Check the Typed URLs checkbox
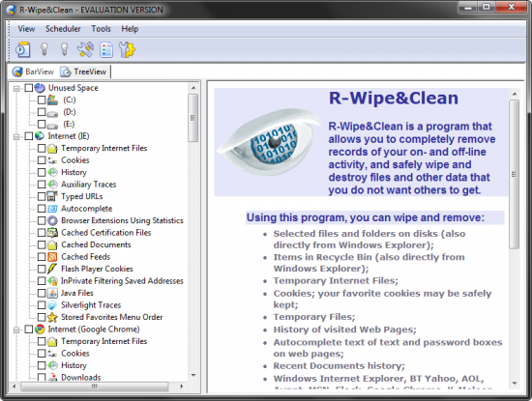The image size is (532, 401). pyautogui.click(x=42, y=196)
